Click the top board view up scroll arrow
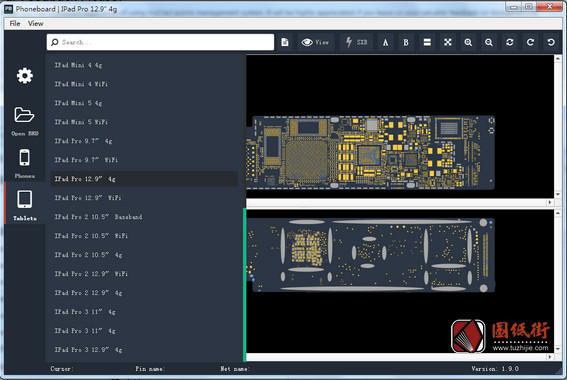Viewport: 567px width, 380px height. [558, 59]
